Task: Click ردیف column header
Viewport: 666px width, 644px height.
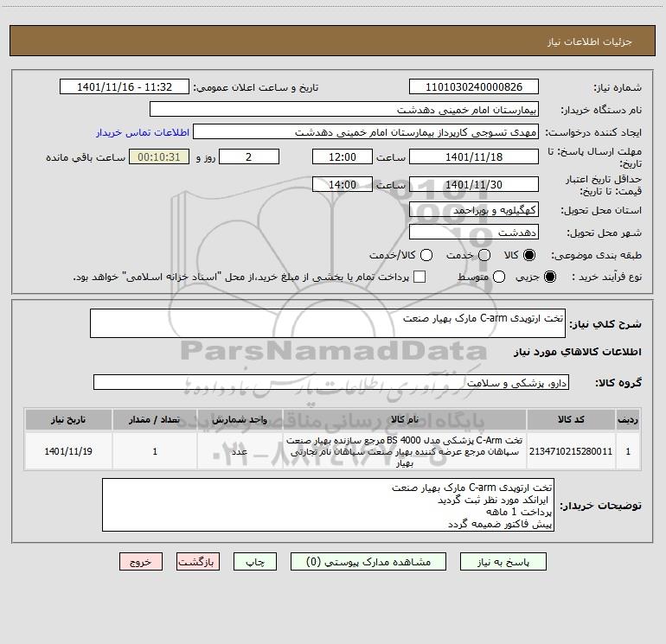Action: tap(628, 419)
